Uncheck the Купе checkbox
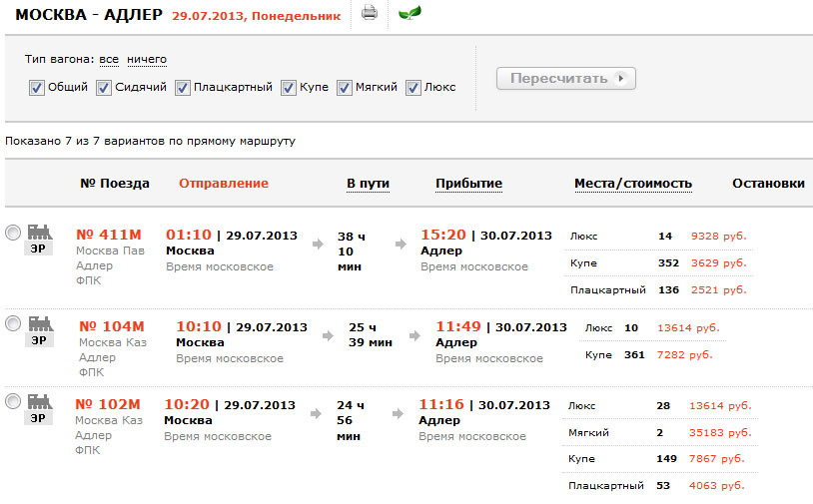This screenshot has height=504, width=813. 289,87
